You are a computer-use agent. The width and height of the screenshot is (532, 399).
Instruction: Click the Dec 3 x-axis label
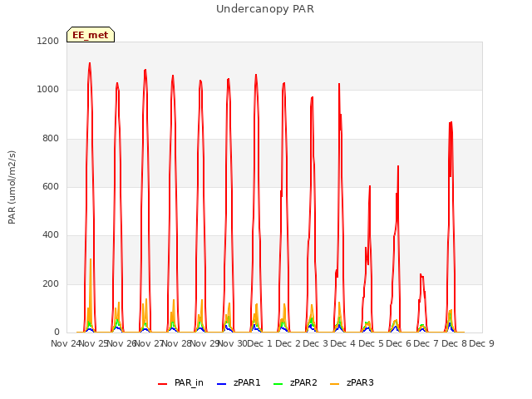(315, 343)
